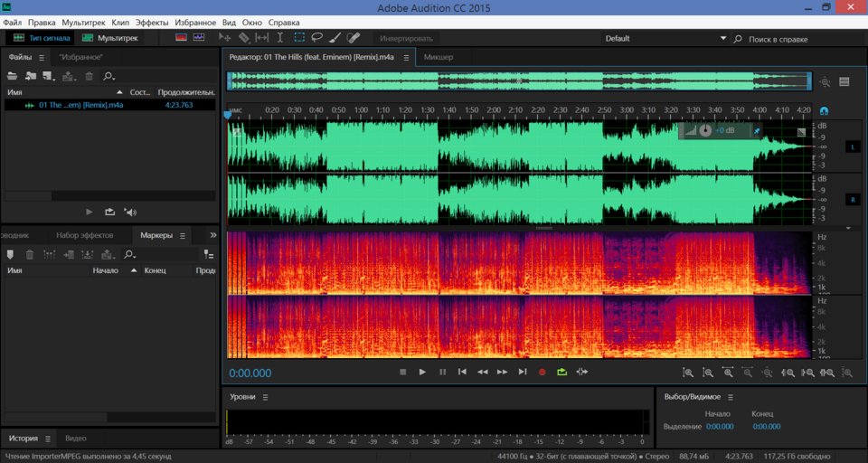Open the Файл menu
The image size is (868, 463).
(12, 23)
